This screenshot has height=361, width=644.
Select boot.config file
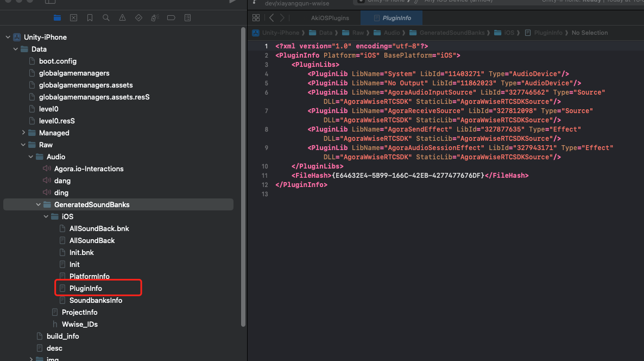[58, 61]
